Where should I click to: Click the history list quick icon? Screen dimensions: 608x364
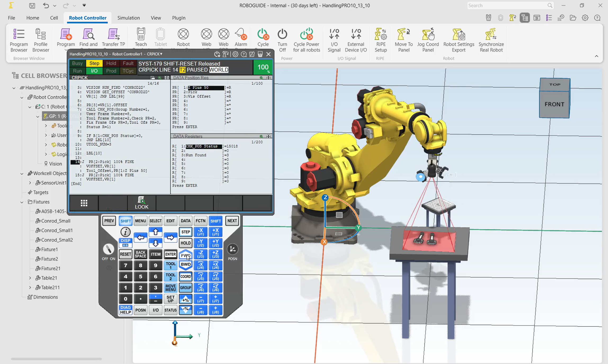[561, 18]
